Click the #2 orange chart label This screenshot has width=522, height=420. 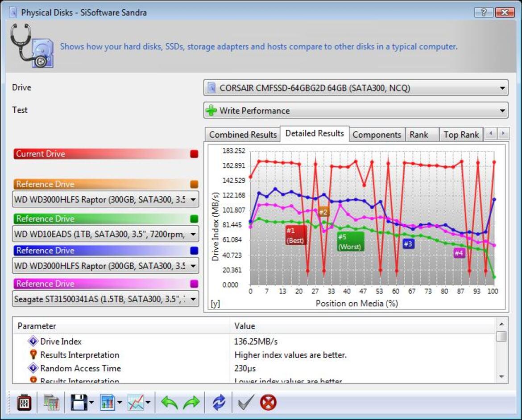click(323, 212)
